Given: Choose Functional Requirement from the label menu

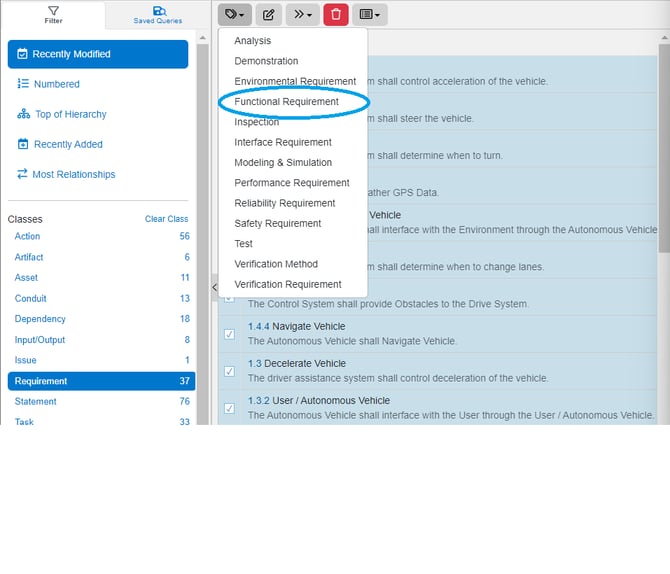Looking at the screenshot, I should click(286, 102).
